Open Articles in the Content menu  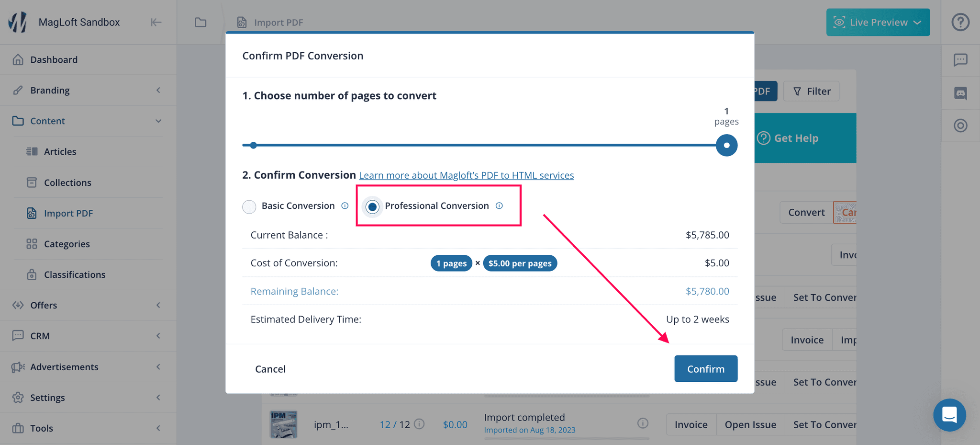point(60,152)
